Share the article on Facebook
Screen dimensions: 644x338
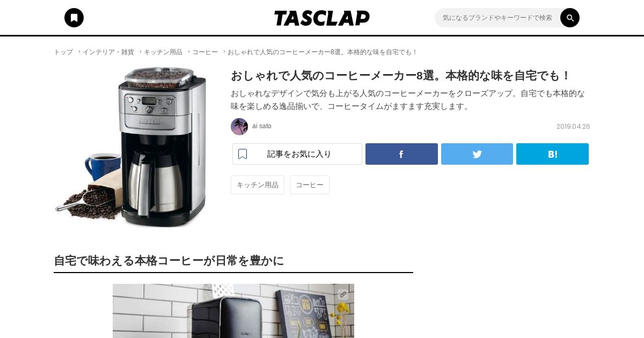tap(401, 154)
